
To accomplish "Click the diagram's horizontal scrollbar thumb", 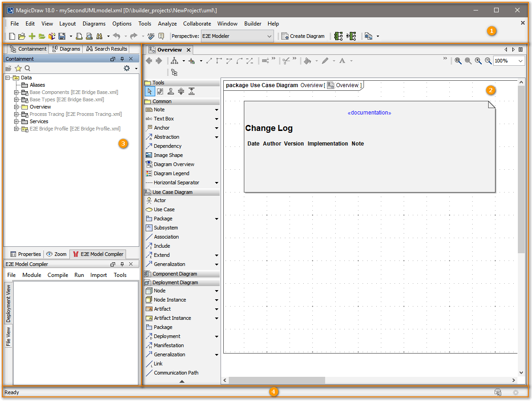I will coord(277,380).
